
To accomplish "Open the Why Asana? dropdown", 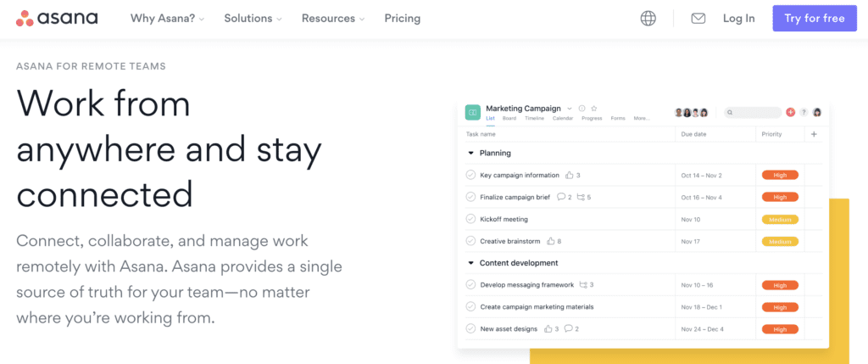I will tap(167, 19).
